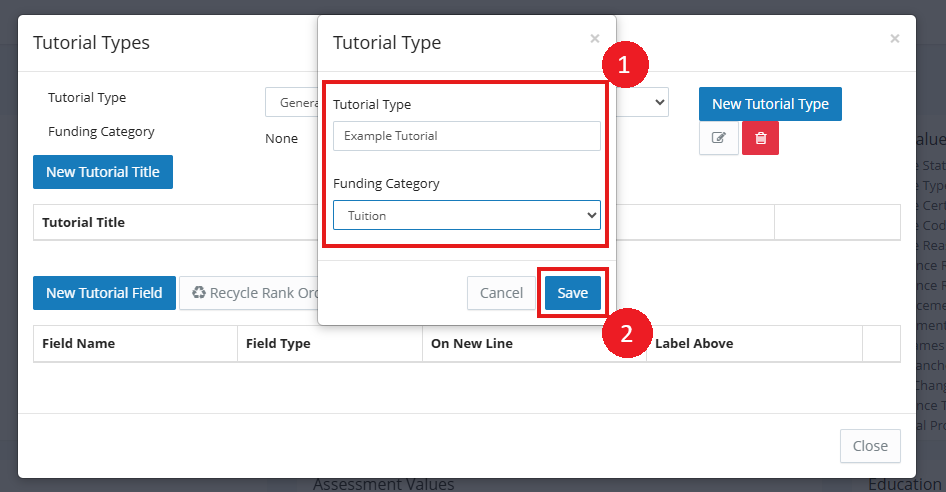Click the red step 1 marker

(x=626, y=66)
